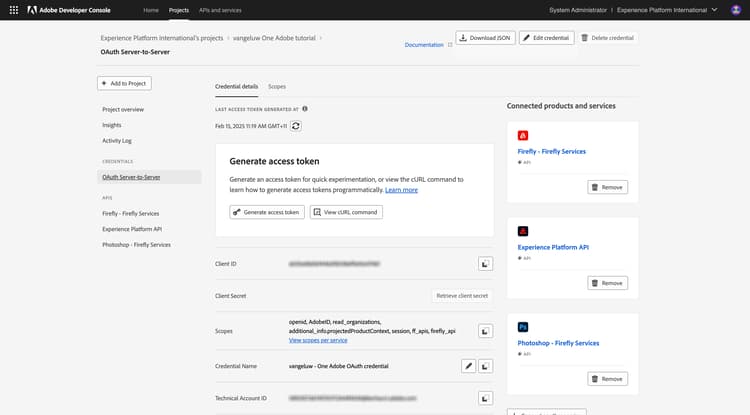Click the Experience Platform API product icon

point(523,231)
